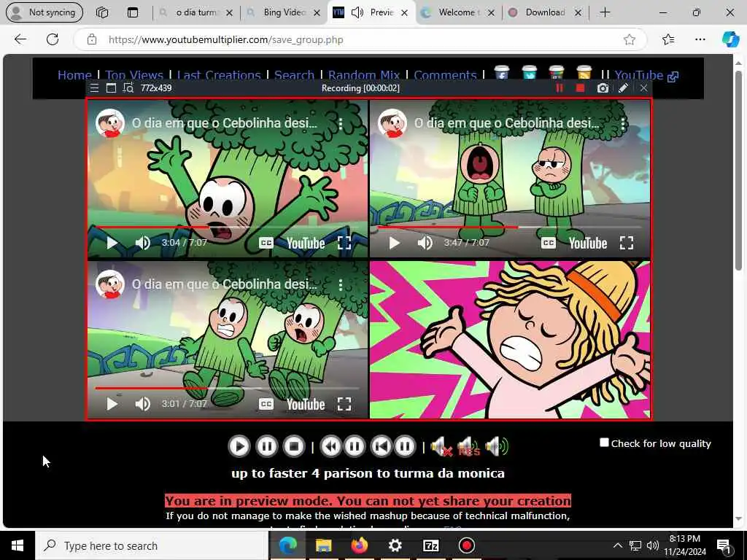The width and height of the screenshot is (747, 560).
Task: Click the pause button beside the stop button
Action: (267, 446)
